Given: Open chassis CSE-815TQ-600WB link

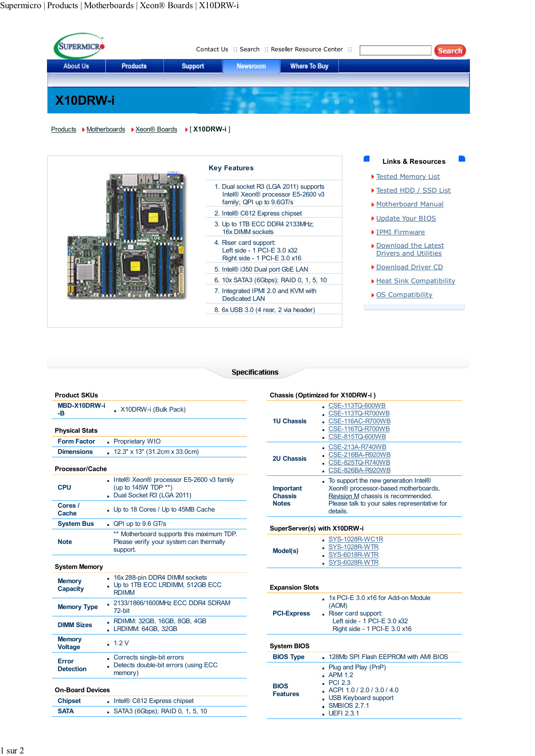Looking at the screenshot, I should pos(357,437).
